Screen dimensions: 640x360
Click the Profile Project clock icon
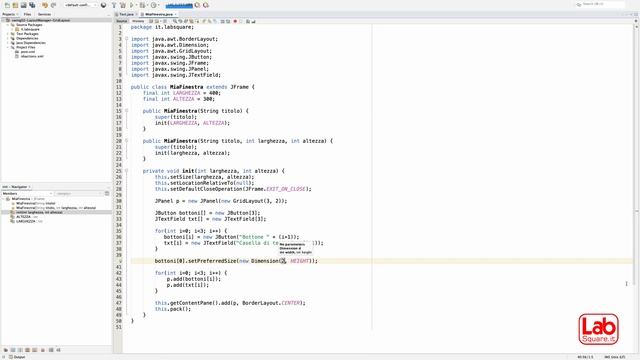point(154,5)
